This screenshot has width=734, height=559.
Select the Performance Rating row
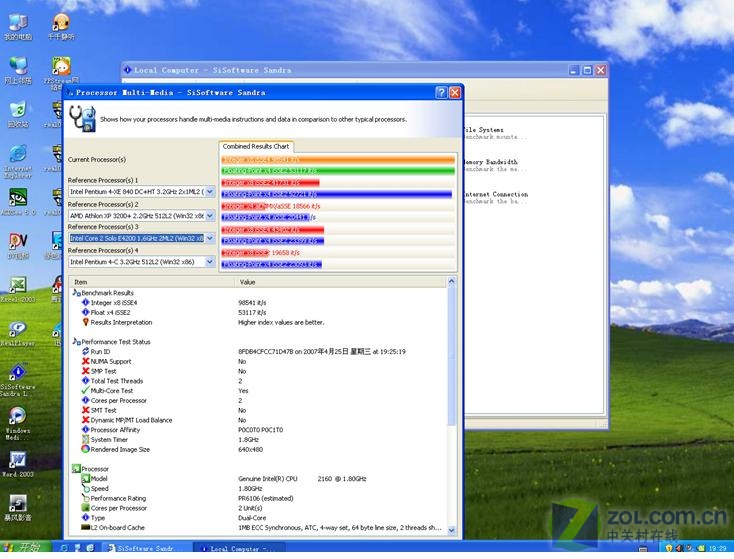click(257, 498)
